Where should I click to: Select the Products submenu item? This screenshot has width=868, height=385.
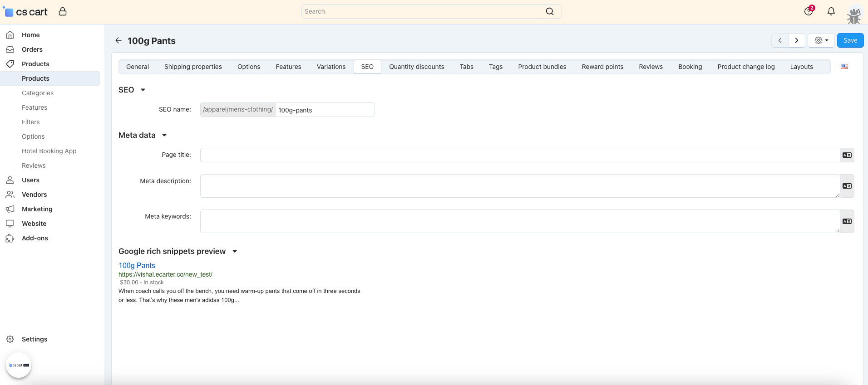tap(50, 78)
